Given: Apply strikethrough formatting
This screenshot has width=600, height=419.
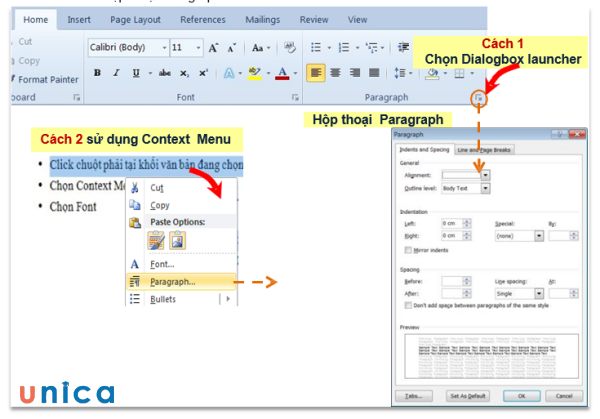Looking at the screenshot, I should (165, 73).
